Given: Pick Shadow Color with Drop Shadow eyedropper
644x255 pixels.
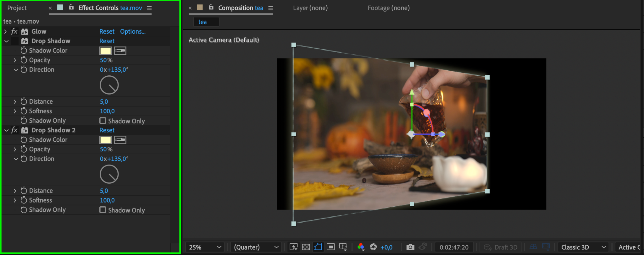Looking at the screenshot, I should coord(120,51).
